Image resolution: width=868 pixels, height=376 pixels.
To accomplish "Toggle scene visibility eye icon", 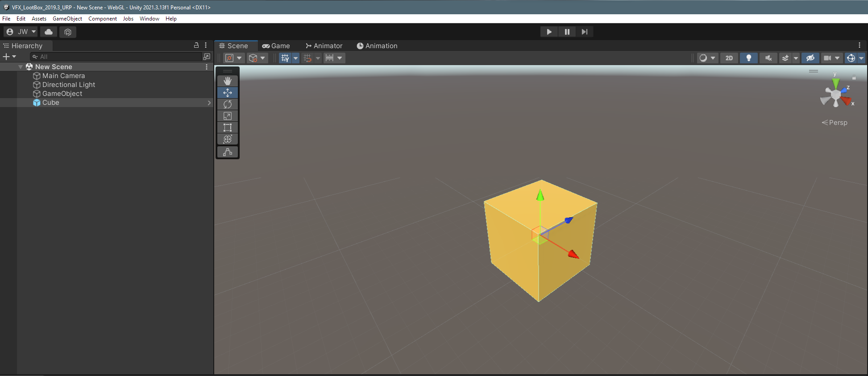I will [x=810, y=58].
